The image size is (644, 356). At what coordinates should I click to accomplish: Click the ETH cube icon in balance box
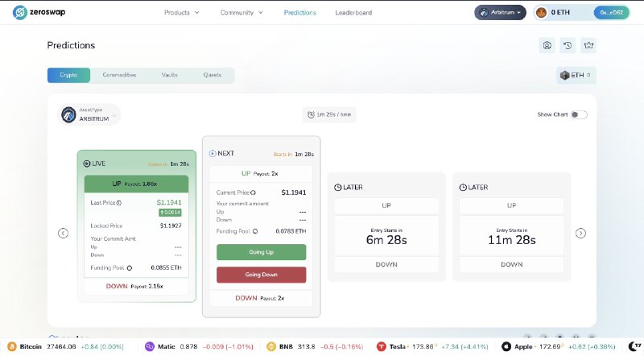pyautogui.click(x=565, y=75)
